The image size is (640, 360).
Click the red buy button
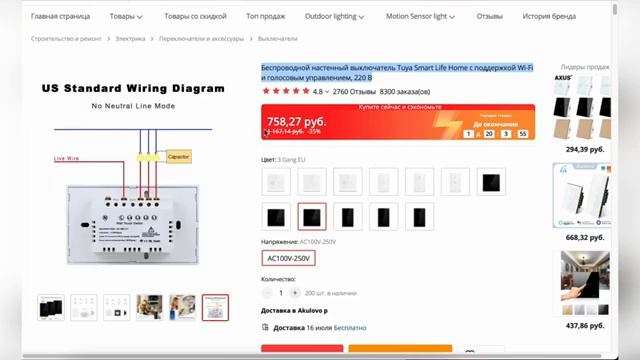302,348
